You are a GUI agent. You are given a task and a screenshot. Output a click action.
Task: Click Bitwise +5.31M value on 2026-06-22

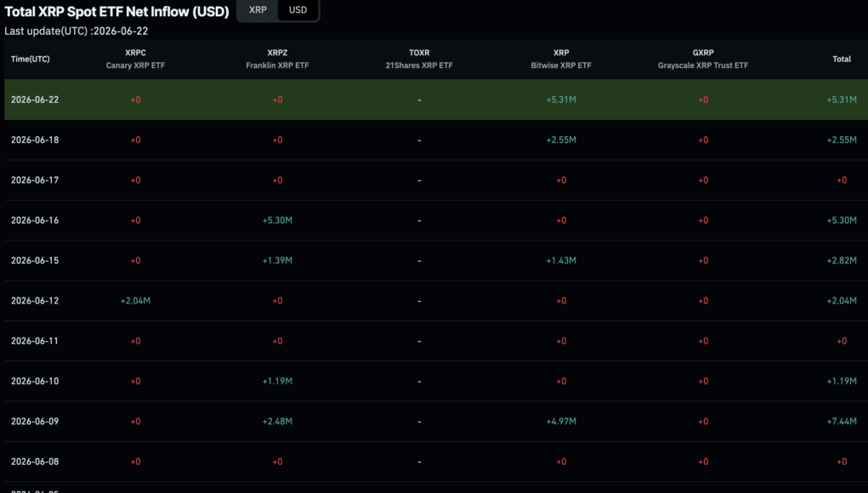(561, 99)
